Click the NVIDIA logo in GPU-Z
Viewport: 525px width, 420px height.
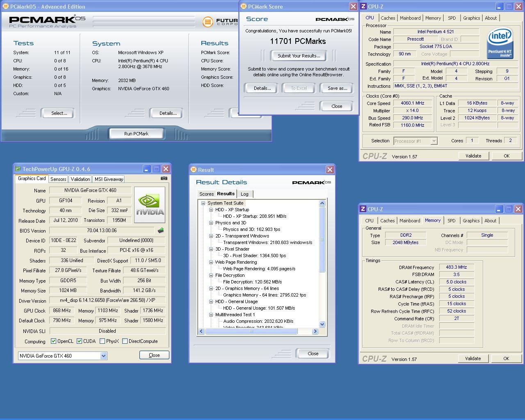coord(150,205)
